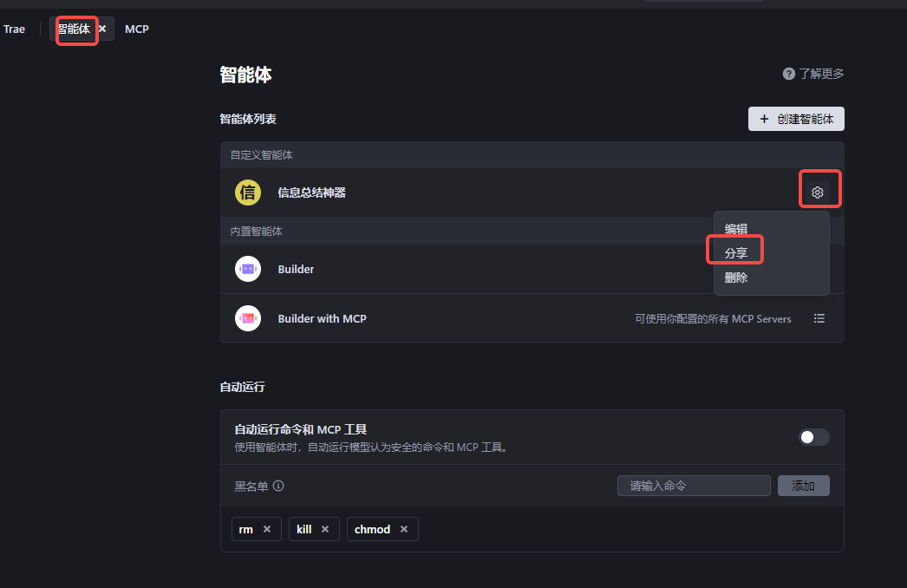Open the 了解更多 help link
This screenshot has width=907, height=588.
point(813,74)
